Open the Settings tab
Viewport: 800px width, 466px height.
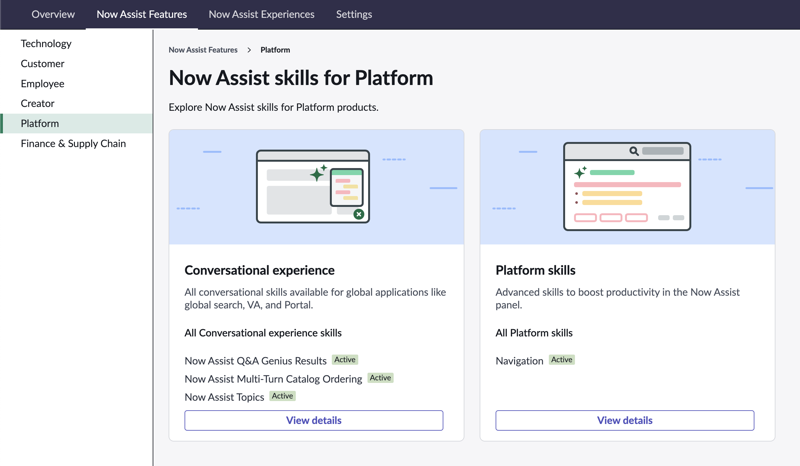click(x=354, y=14)
